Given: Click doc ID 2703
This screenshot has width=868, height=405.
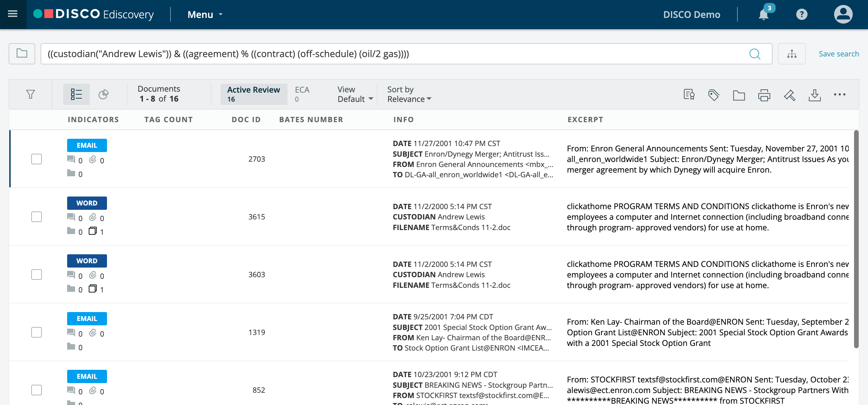Looking at the screenshot, I should tap(257, 159).
